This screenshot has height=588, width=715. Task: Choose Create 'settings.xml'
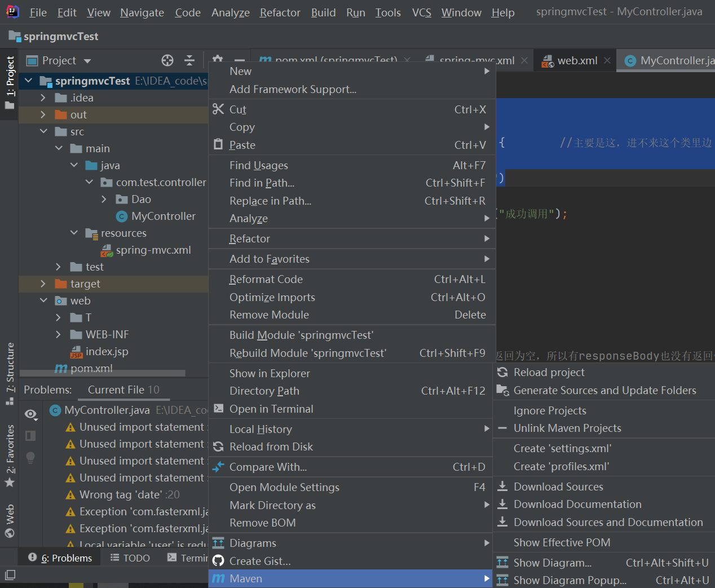tap(604, 448)
